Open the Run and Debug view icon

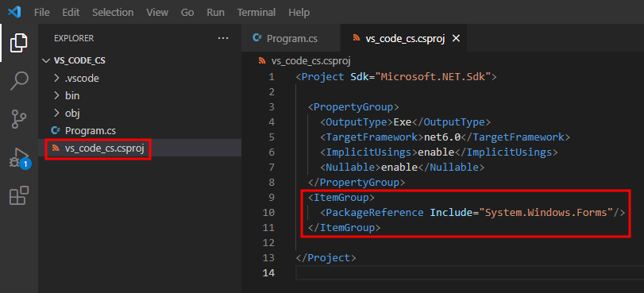tap(19, 158)
